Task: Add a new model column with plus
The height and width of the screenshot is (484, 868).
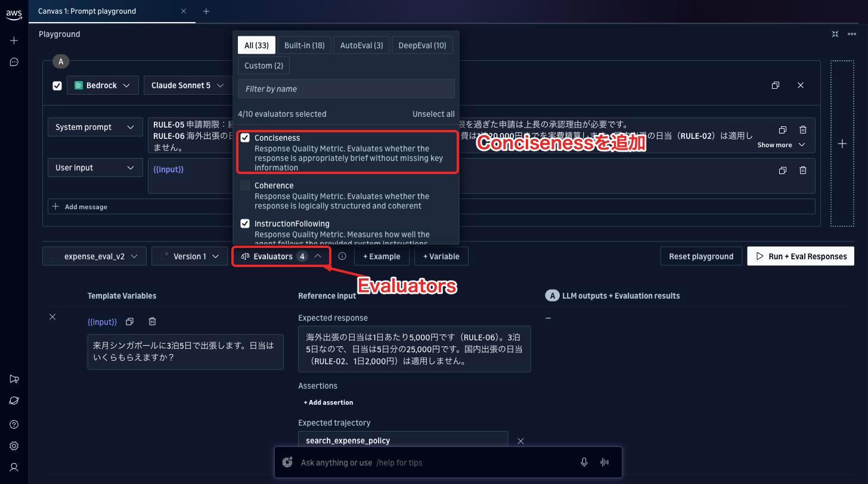Action: click(x=842, y=144)
